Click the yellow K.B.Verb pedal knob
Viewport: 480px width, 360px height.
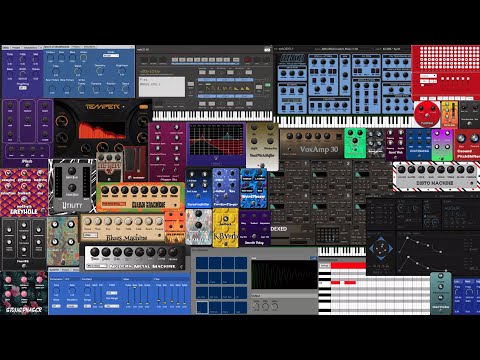[x=225, y=219]
